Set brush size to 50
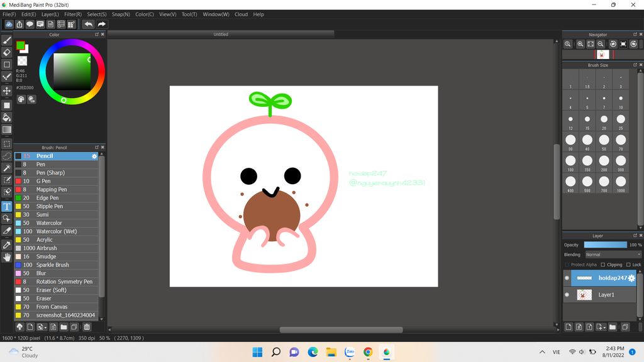The height and width of the screenshot is (362, 644). 604,140
